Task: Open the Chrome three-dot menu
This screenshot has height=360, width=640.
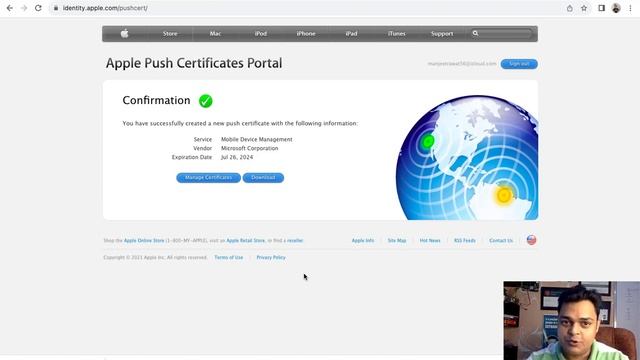Action: click(x=630, y=8)
